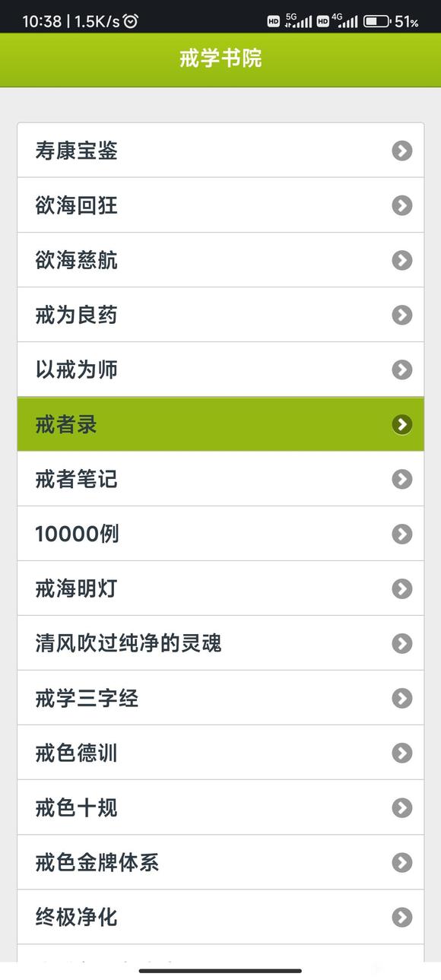Tap the arrow icon beside 欲海回狂
The height and width of the screenshot is (980, 441).
tap(401, 205)
